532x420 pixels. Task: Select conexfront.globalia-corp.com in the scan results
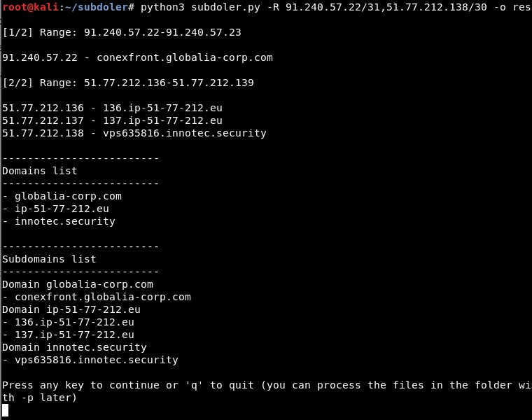[x=185, y=57]
